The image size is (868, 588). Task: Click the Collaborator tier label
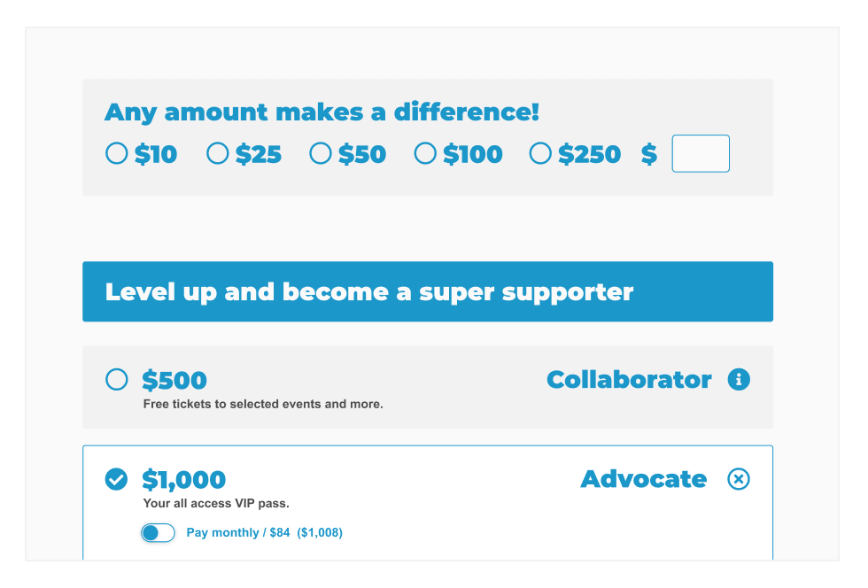(x=630, y=380)
